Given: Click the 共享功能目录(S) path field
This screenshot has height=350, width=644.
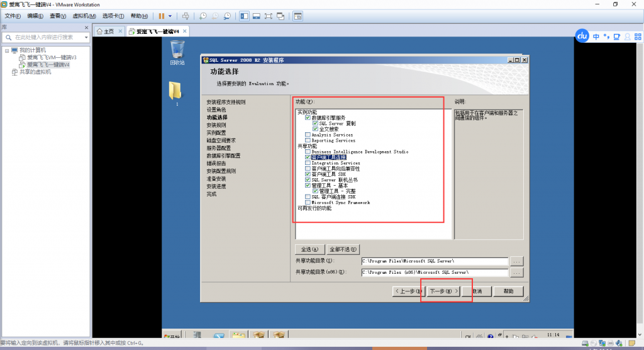Looking at the screenshot, I should pos(435,261).
